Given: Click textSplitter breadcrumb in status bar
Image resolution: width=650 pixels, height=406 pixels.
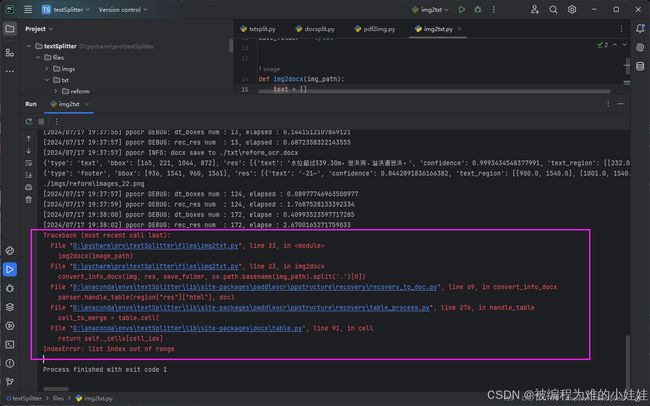Looking at the screenshot, I should pyautogui.click(x=24, y=398).
